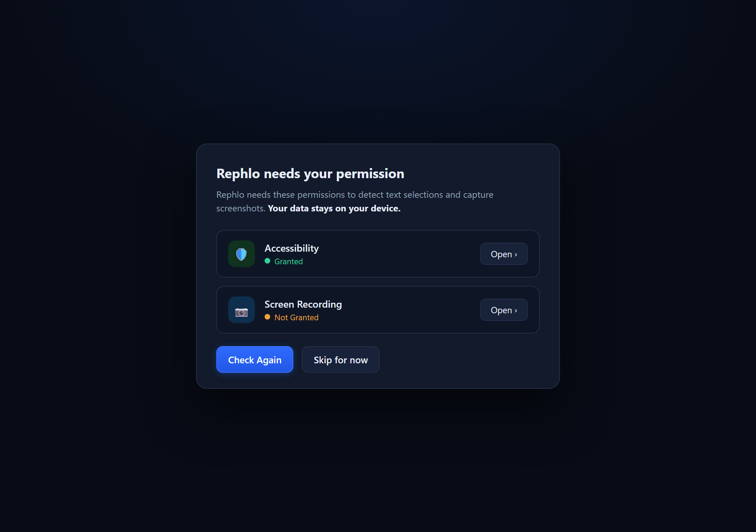
Task: Choose Skip for now
Action: (341, 359)
